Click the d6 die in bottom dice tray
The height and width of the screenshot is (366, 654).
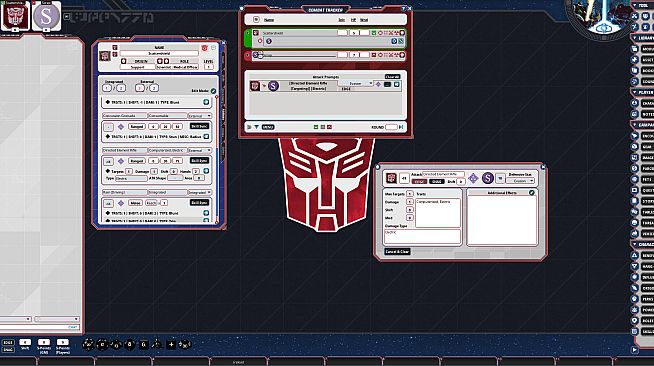[143, 344]
